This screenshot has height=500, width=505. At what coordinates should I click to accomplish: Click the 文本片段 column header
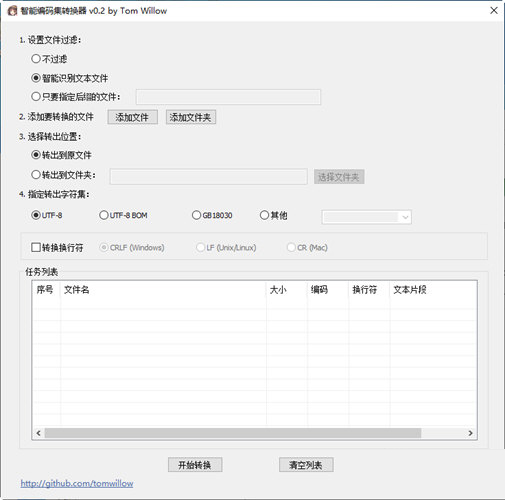433,290
